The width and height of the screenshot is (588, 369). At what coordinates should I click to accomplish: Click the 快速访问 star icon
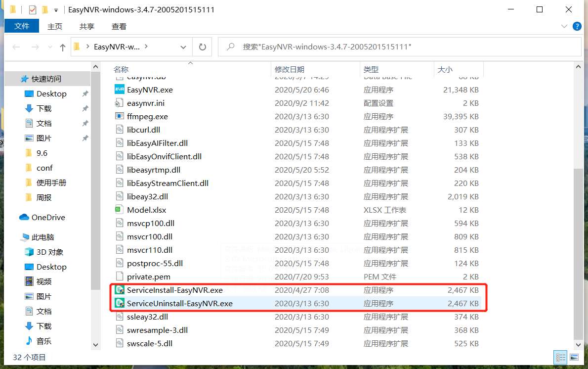pyautogui.click(x=24, y=79)
